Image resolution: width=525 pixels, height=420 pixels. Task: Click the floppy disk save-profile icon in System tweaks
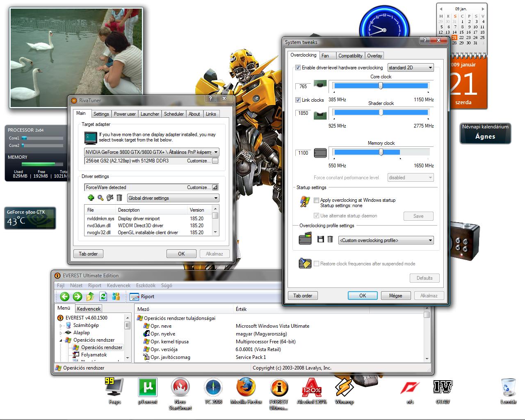(321, 239)
